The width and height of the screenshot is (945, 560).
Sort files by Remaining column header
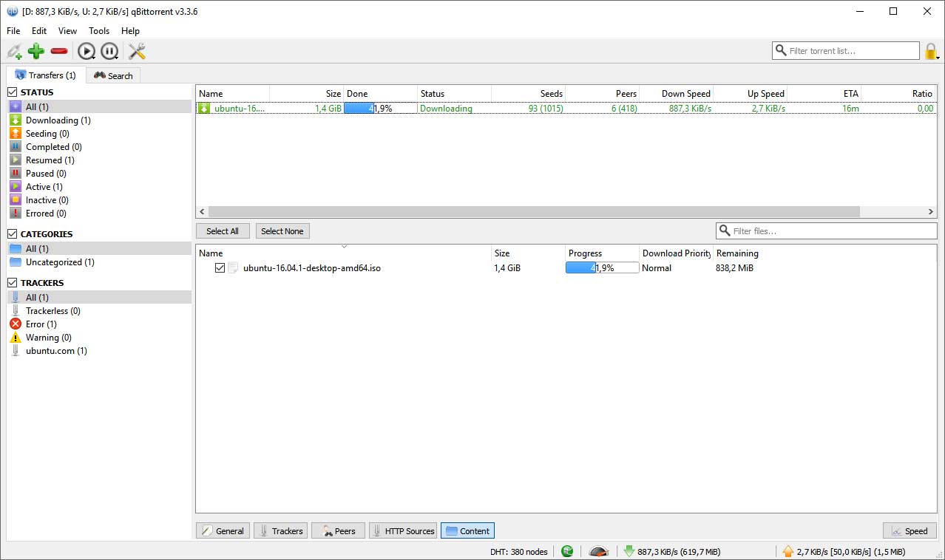tap(824, 253)
